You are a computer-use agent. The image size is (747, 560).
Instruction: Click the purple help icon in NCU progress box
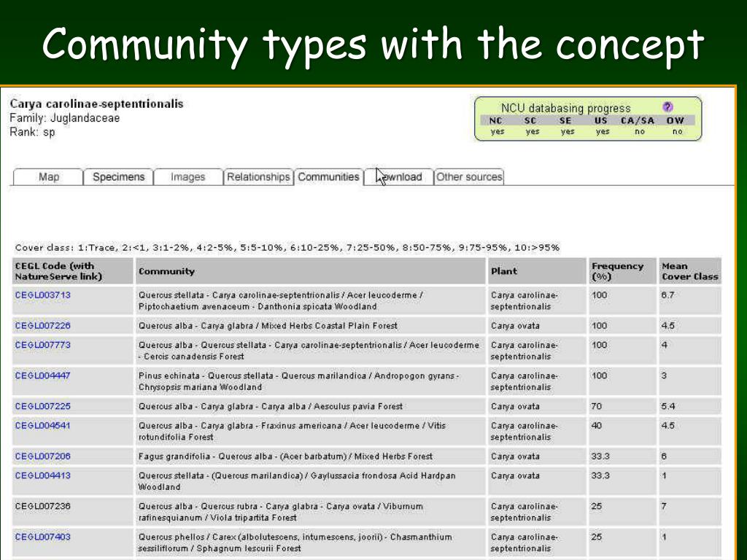click(667, 107)
